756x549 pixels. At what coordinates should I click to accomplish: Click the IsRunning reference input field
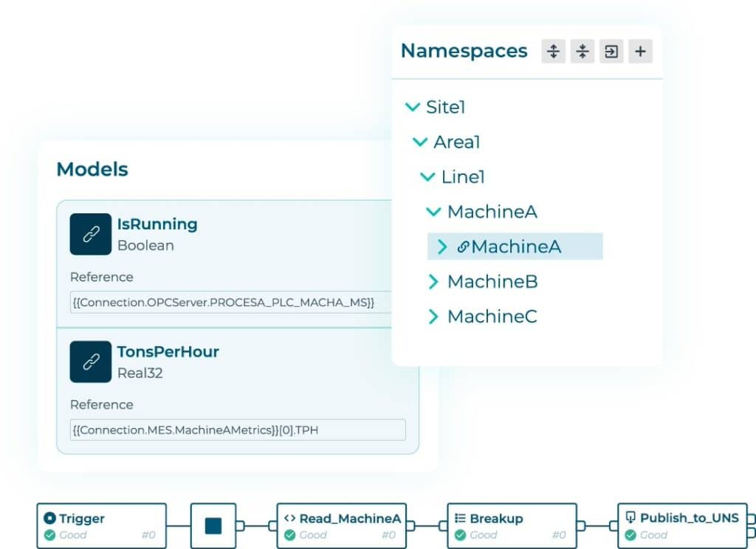click(x=231, y=302)
